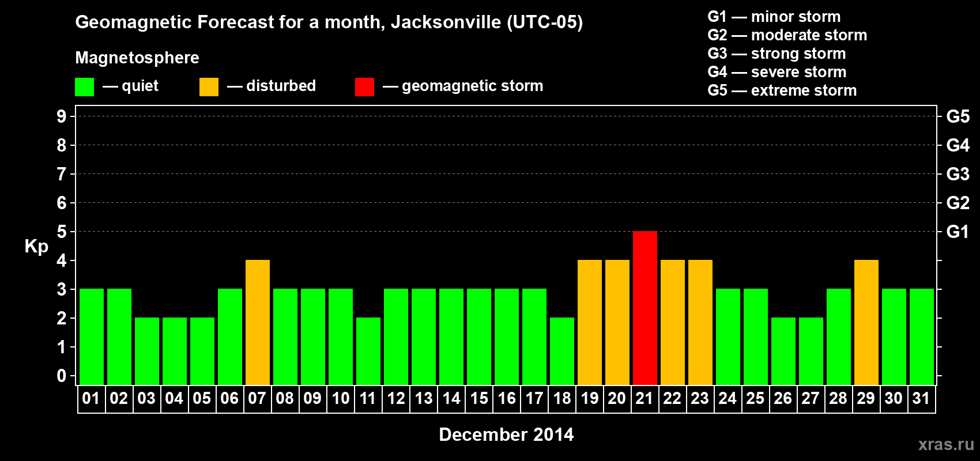980x461 pixels.
Task: Select the orange bar for day 07
Action: click(x=258, y=322)
